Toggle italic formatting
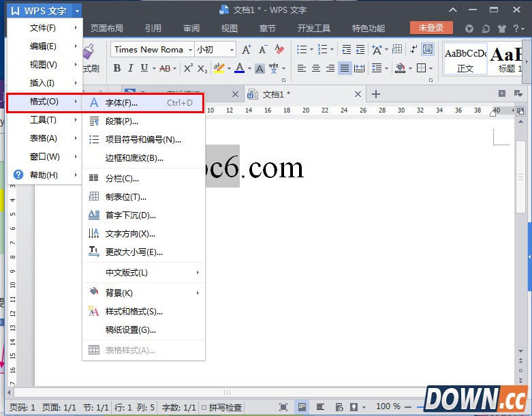The image size is (532, 416). [x=131, y=68]
